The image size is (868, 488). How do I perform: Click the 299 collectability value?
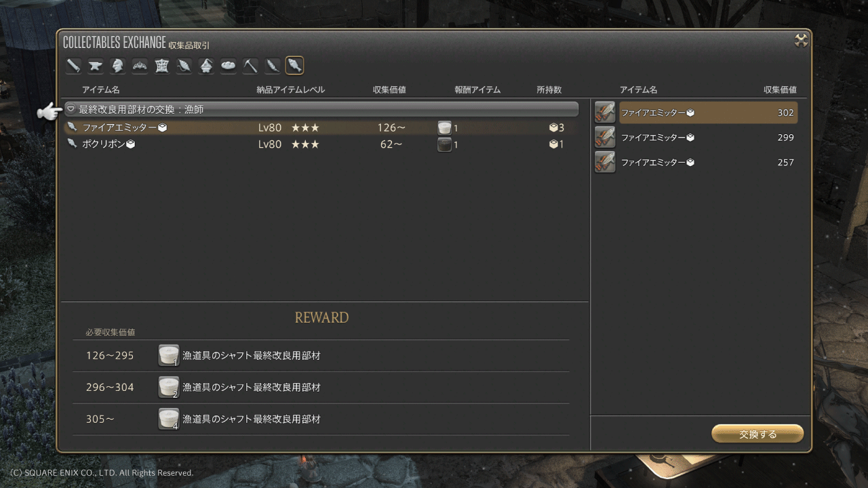[785, 138]
